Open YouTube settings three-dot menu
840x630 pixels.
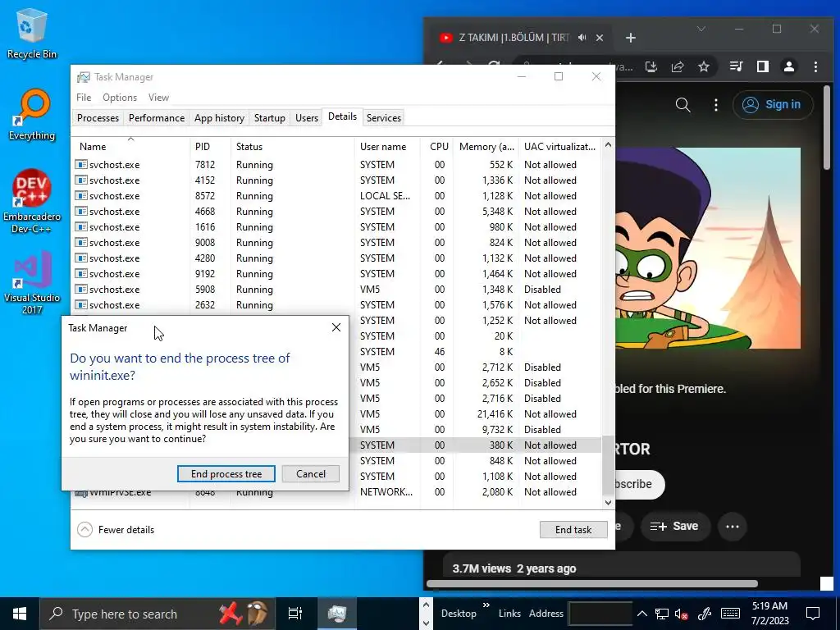click(x=715, y=104)
